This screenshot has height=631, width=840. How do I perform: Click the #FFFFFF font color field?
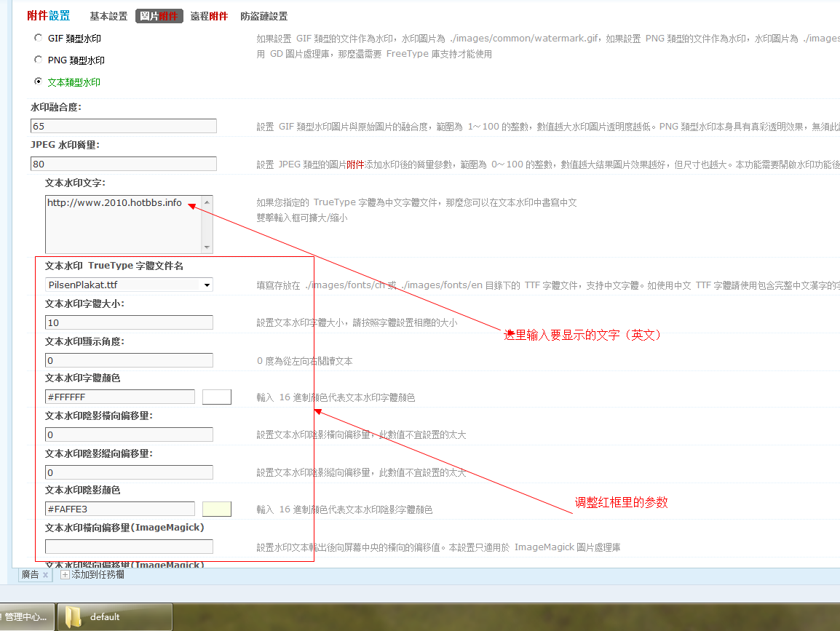coord(120,397)
